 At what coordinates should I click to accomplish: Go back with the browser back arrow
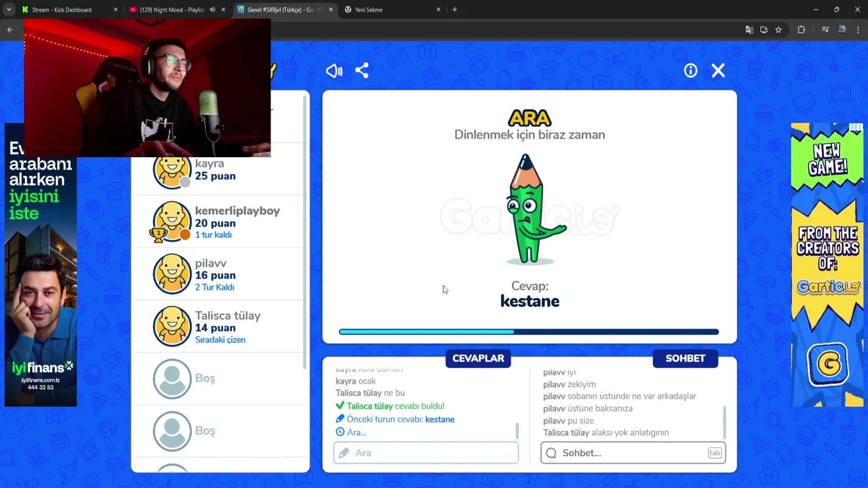pos(9,30)
